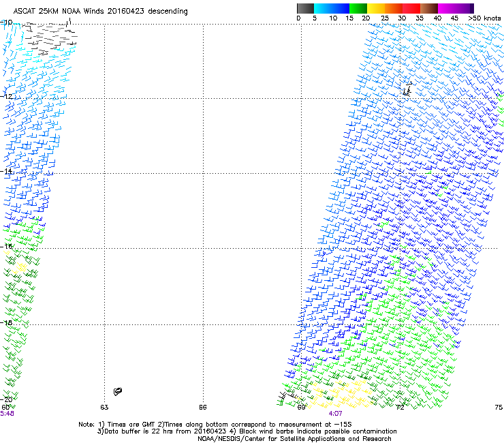Click the red 30-35 knots legend segment
This screenshot has width=504, height=443.
pyautogui.click(x=411, y=8)
